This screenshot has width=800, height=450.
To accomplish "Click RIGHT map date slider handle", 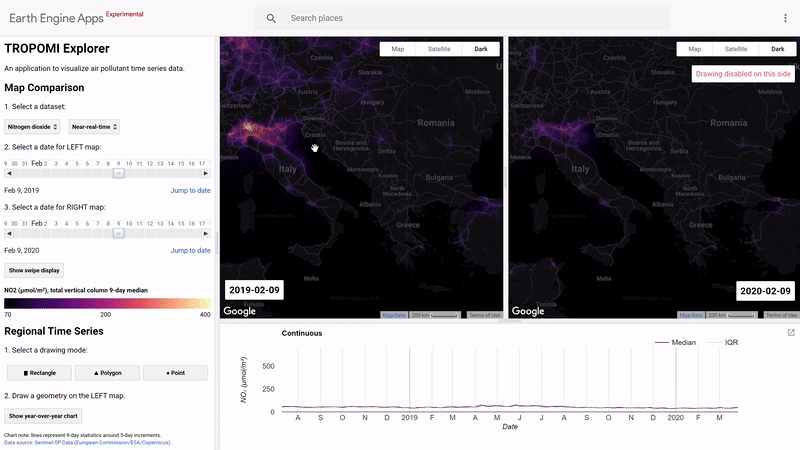I will pos(118,234).
